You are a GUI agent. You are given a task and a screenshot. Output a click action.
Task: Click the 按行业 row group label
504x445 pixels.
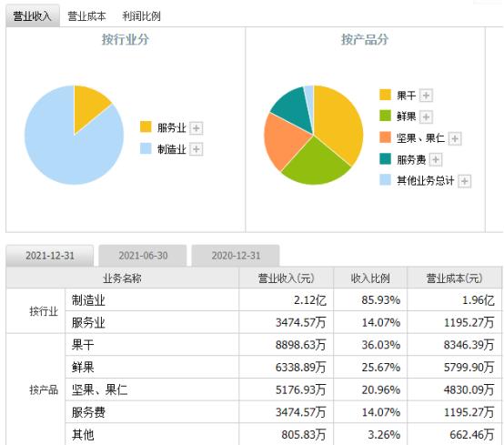(44, 311)
